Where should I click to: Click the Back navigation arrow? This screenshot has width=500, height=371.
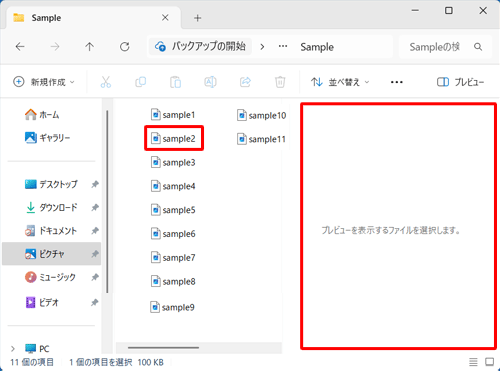20,47
